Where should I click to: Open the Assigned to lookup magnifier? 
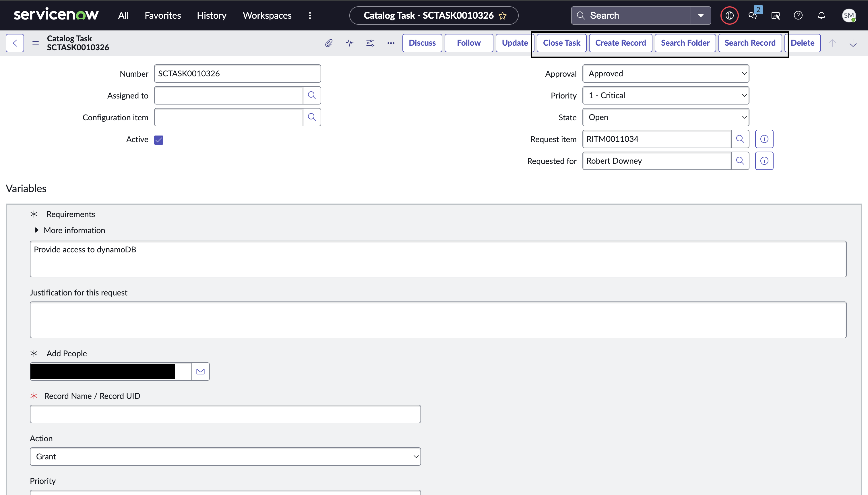pyautogui.click(x=312, y=95)
